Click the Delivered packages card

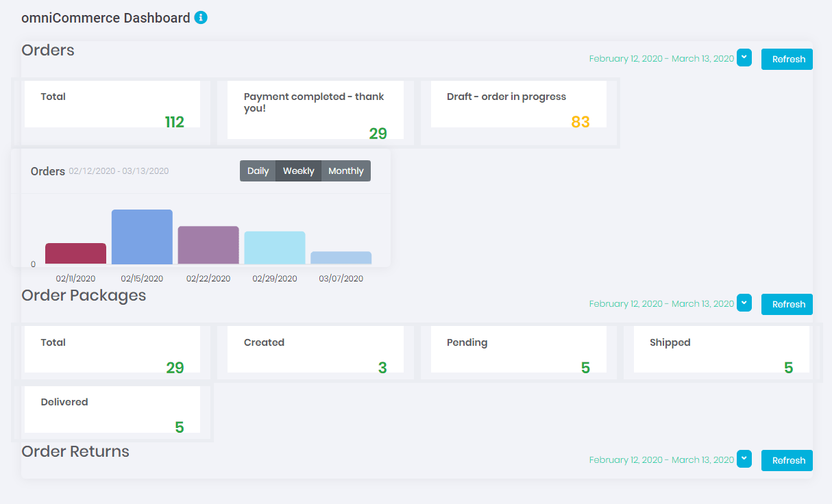point(112,409)
